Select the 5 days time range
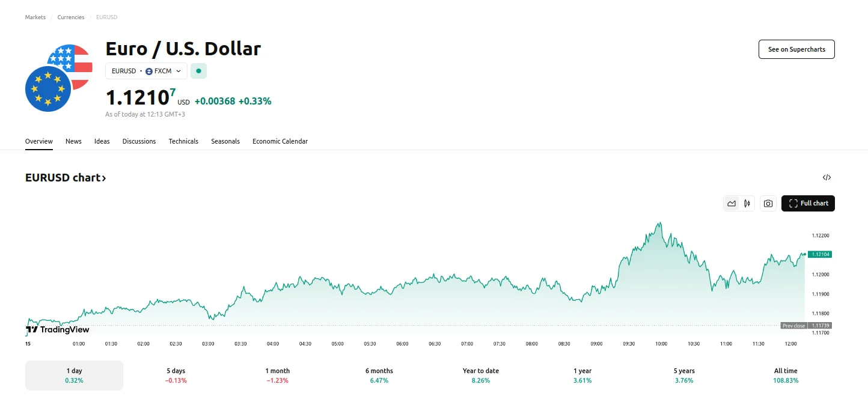This screenshot has width=868, height=405. click(176, 376)
